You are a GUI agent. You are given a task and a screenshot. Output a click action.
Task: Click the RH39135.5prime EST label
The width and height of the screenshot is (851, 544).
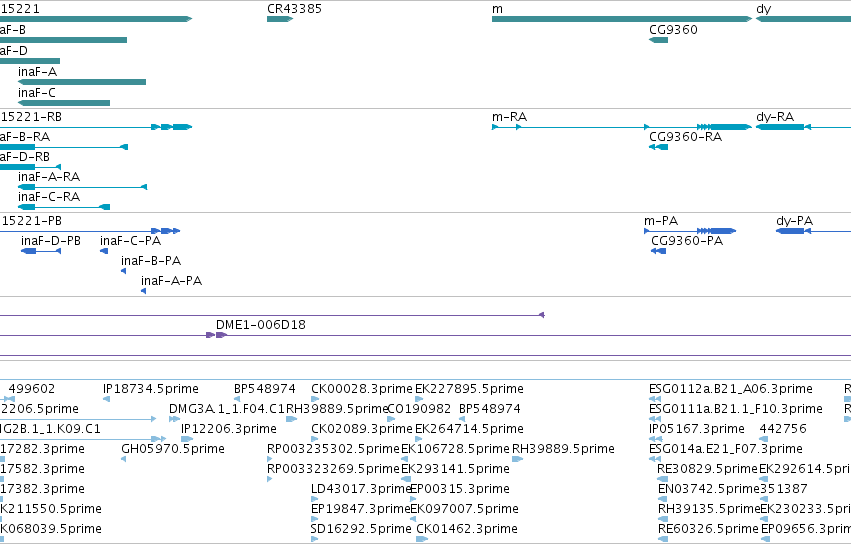coord(709,509)
